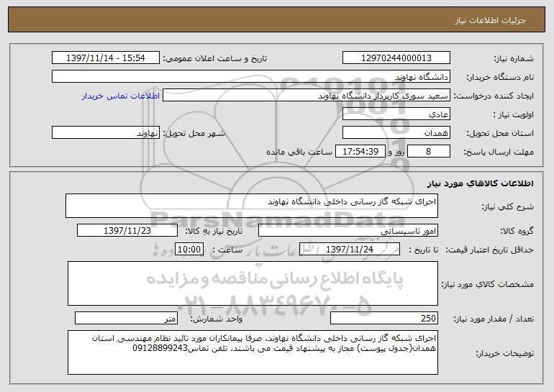Click the label تعداد / مقدار مورد نیاز
The image size is (554, 392).
494,319
